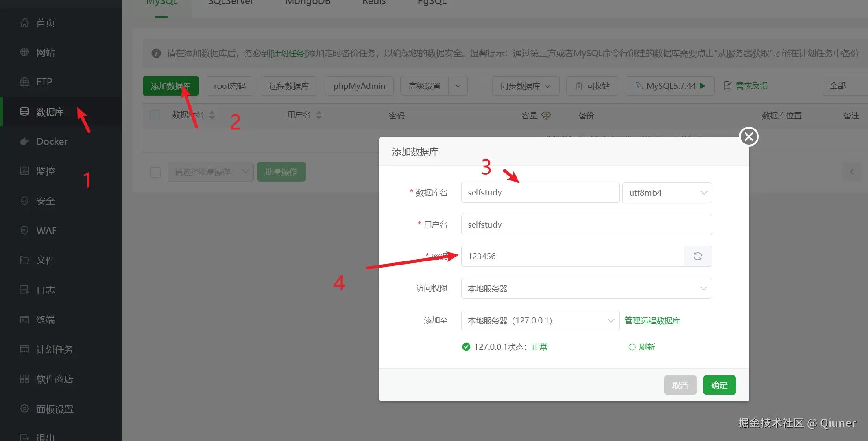Click the 需求反馈 feedback link
Image resolution: width=868 pixels, height=441 pixels.
tap(746, 86)
